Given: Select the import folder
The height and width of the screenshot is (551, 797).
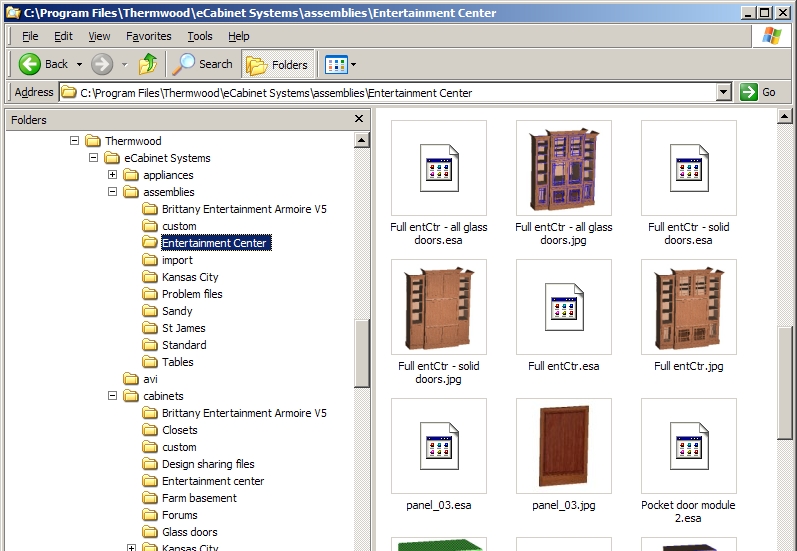Looking at the screenshot, I should 168,260.
